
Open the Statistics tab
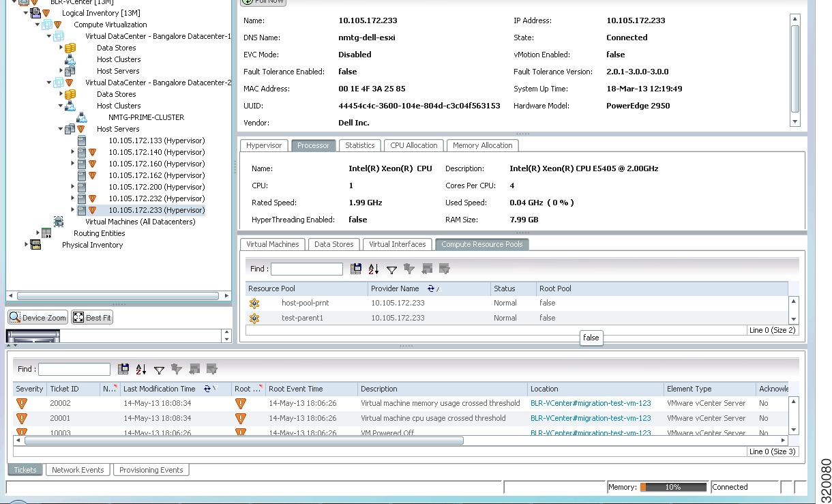click(360, 145)
